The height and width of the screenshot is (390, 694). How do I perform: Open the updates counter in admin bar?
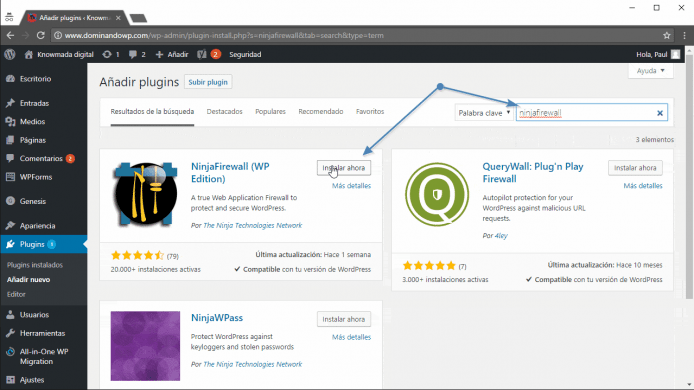(x=111, y=54)
